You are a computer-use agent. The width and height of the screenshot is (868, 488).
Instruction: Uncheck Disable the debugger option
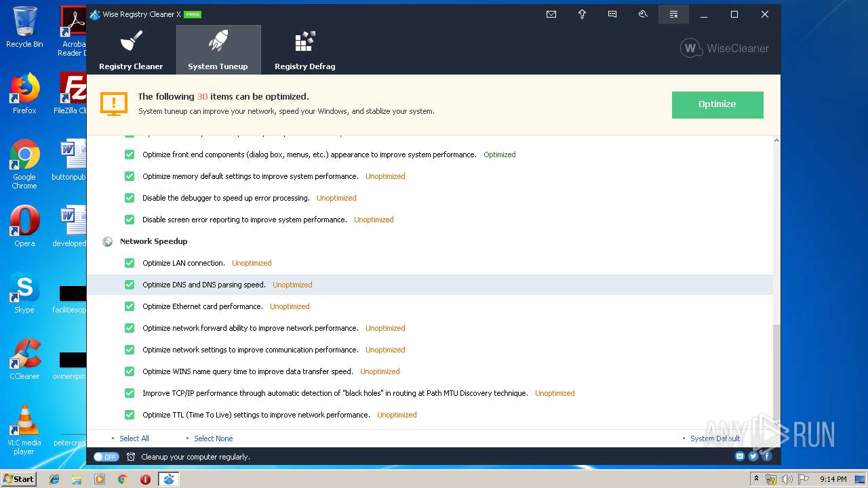[130, 198]
